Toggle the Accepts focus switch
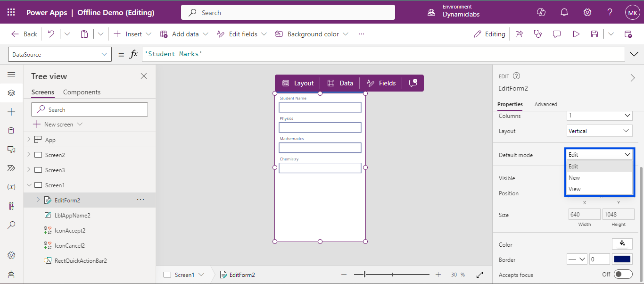The width and height of the screenshot is (644, 284). pyautogui.click(x=623, y=275)
